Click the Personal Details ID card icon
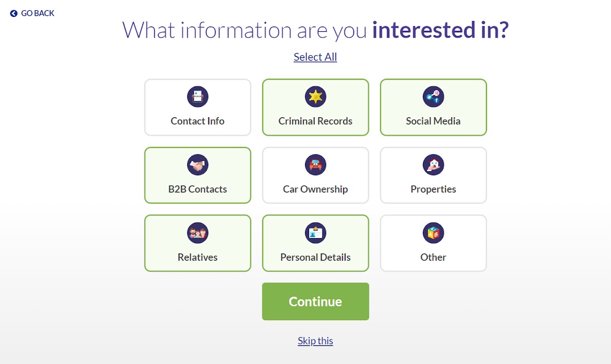The image size is (611, 364). pyautogui.click(x=315, y=233)
